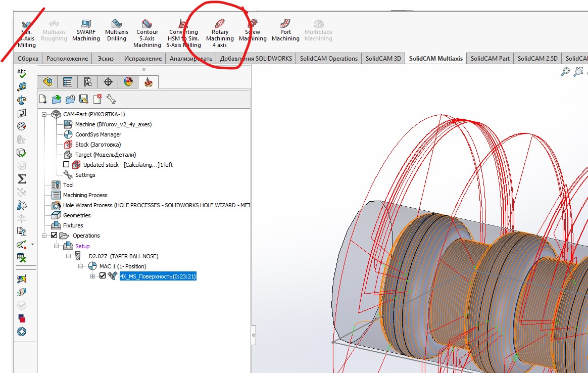This screenshot has width=588, height=373.
Task: Switch to ConfigurationManager tab icon
Action: pyautogui.click(x=88, y=82)
